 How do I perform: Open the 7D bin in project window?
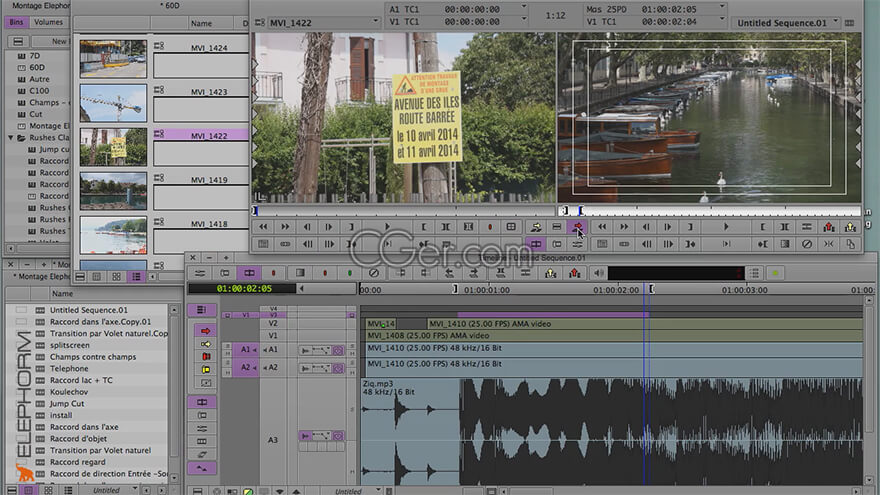[x=35, y=56]
